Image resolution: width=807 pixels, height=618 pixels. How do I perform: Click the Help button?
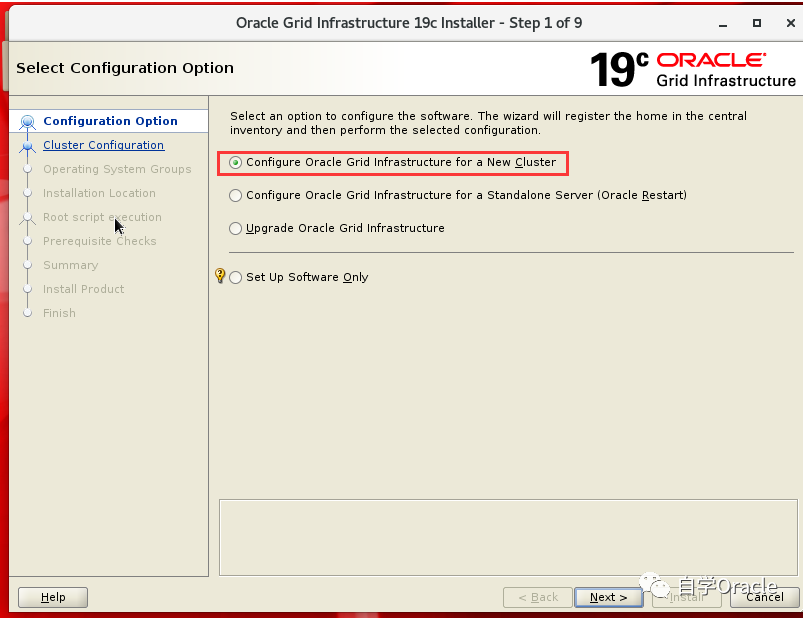[x=53, y=597]
